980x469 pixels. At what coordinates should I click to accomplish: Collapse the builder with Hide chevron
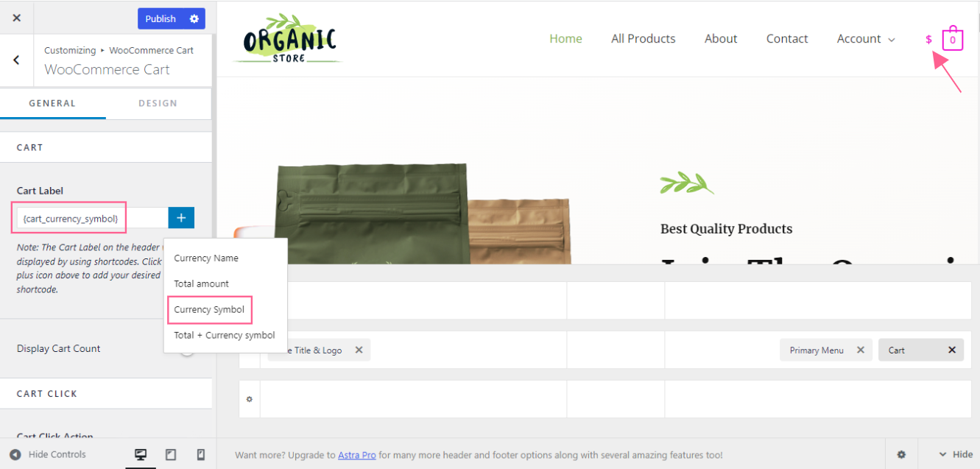pyautogui.click(x=955, y=455)
